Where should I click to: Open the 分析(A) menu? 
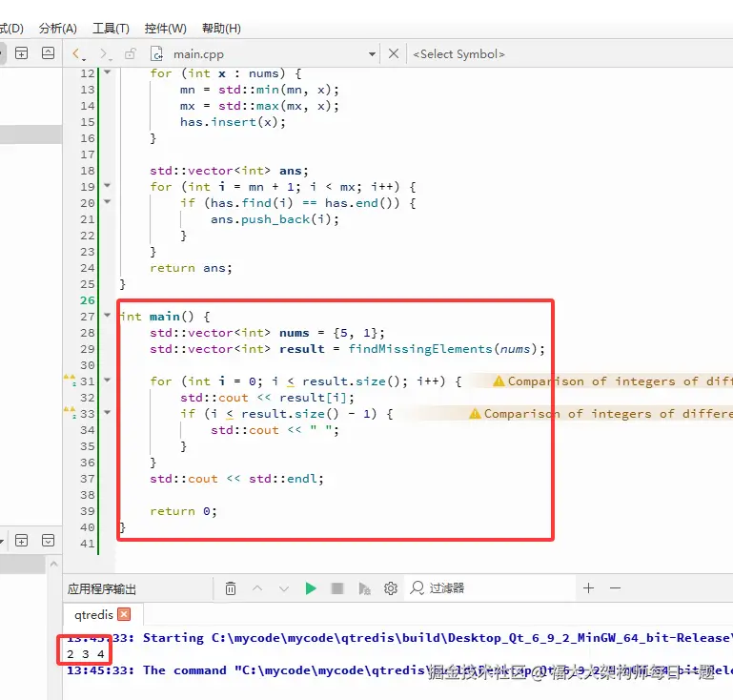[57, 29]
